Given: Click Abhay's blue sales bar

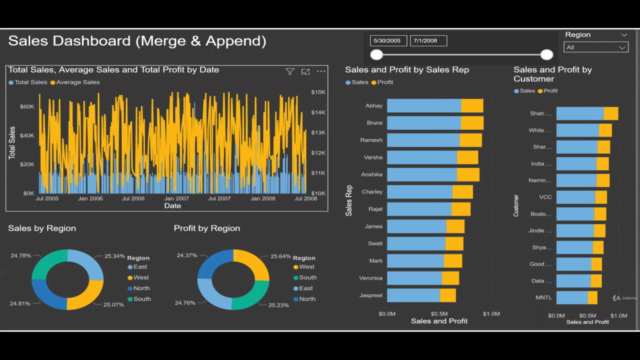Looking at the screenshot, I should tap(424, 106).
